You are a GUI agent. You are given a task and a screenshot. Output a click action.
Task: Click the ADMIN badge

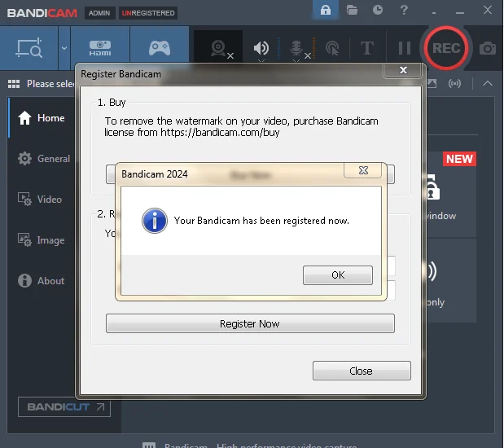pos(99,13)
